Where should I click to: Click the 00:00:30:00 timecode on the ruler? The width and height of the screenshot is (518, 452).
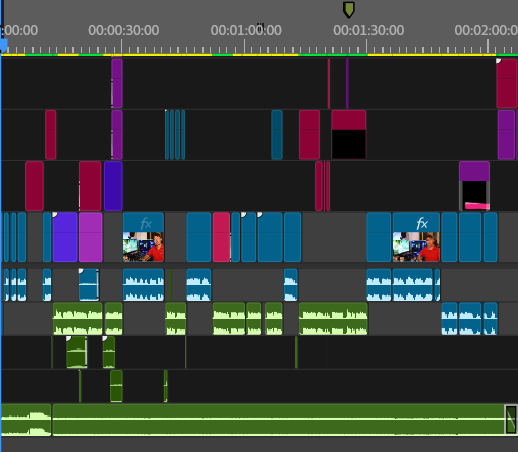tap(123, 30)
